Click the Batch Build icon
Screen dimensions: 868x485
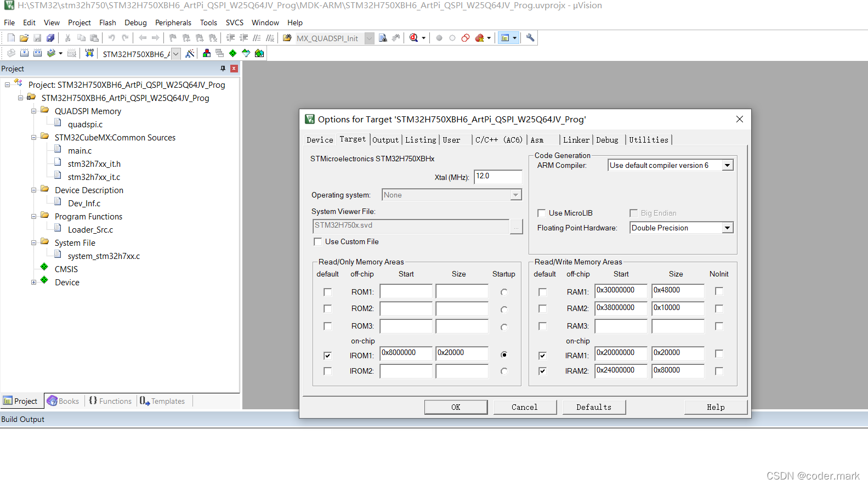click(x=51, y=53)
